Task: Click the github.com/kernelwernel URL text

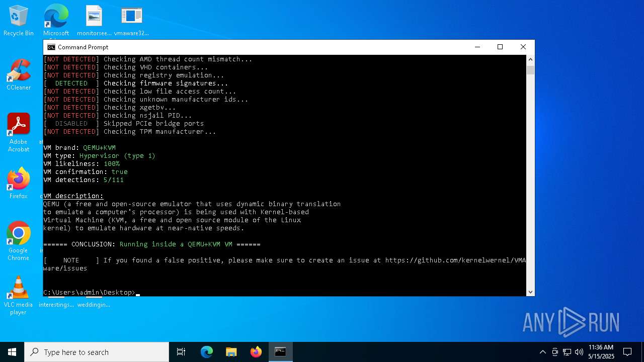Action: click(455, 260)
